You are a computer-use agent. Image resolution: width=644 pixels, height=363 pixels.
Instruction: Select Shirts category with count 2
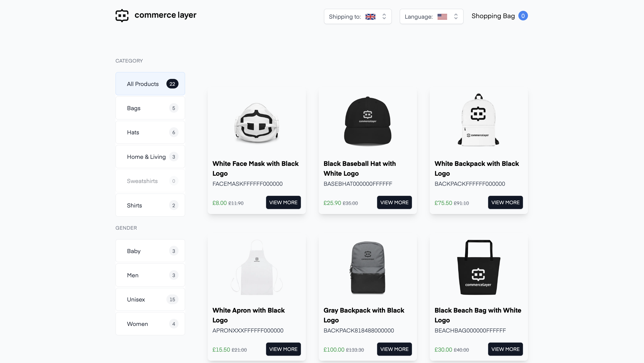[x=150, y=205]
